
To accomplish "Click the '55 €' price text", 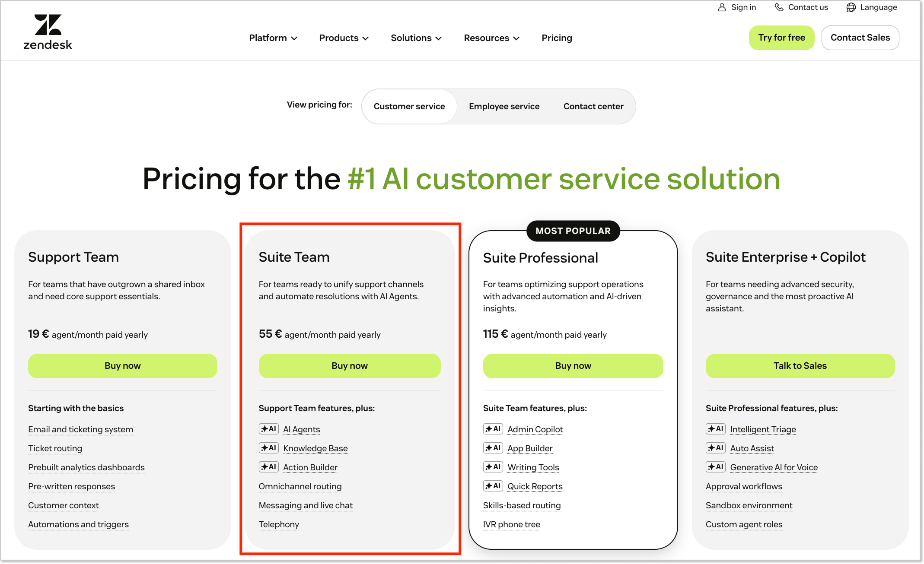I will tap(270, 334).
